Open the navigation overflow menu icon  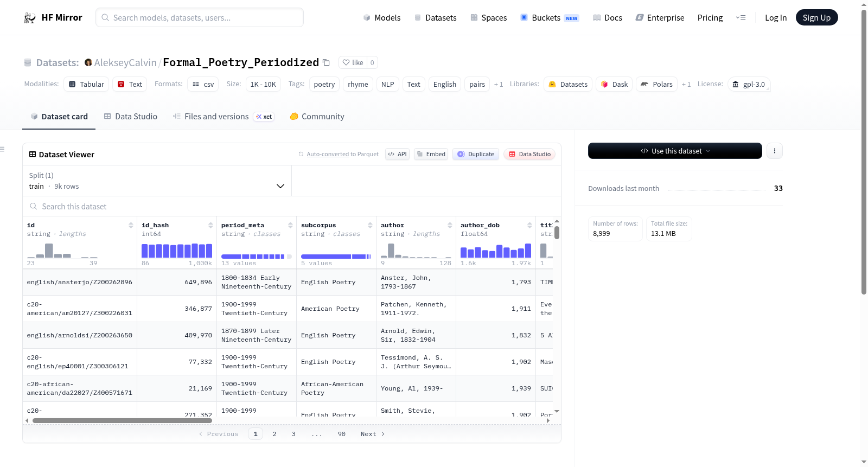[741, 18]
